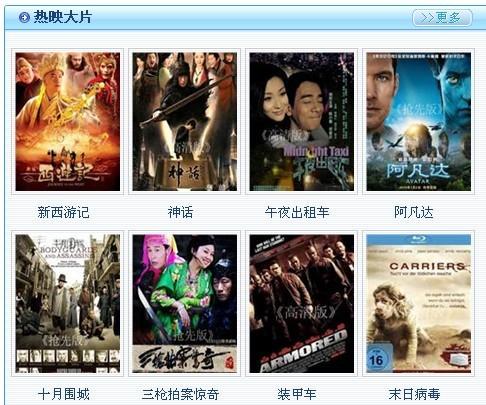Open the 午夜出租车 Midnight Taxi poster
This screenshot has height=405, width=486.
(x=302, y=122)
